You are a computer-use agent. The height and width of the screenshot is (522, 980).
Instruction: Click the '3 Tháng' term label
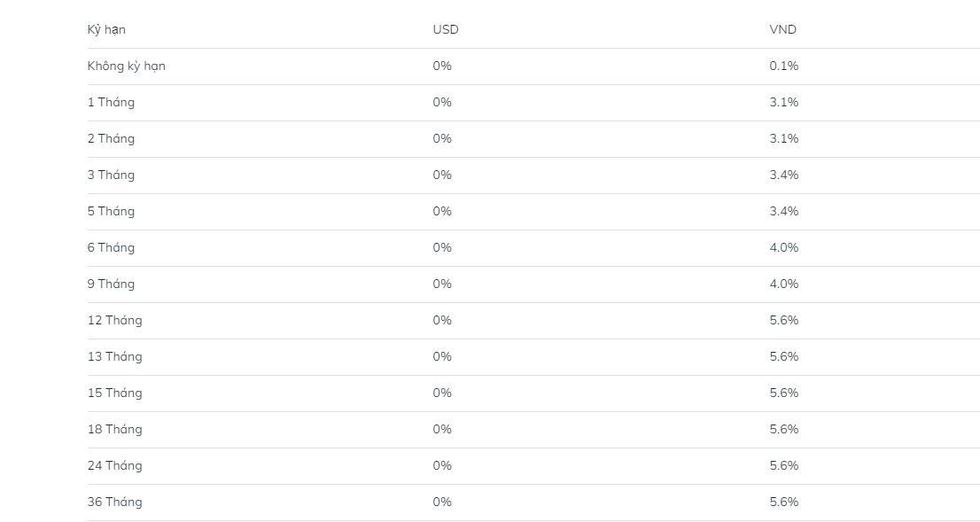click(111, 175)
